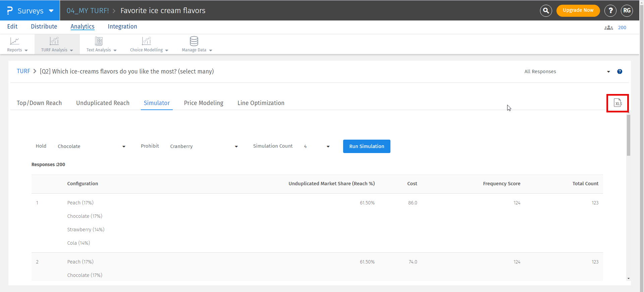Click the XLS export icon
644x292 pixels.
click(x=618, y=103)
